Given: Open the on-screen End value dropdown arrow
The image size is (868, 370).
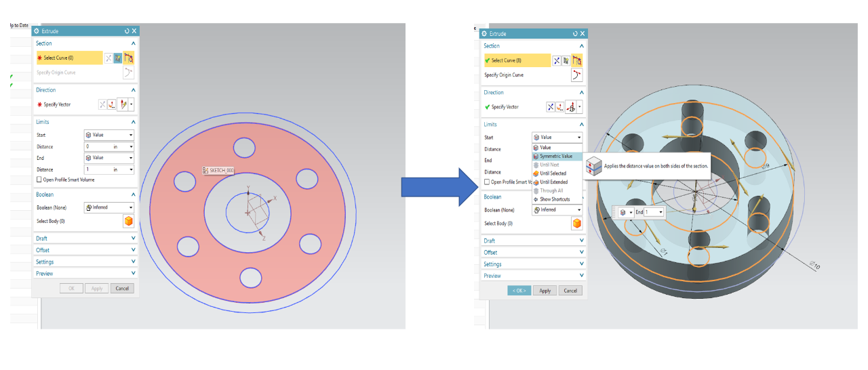Looking at the screenshot, I should coord(660,212).
